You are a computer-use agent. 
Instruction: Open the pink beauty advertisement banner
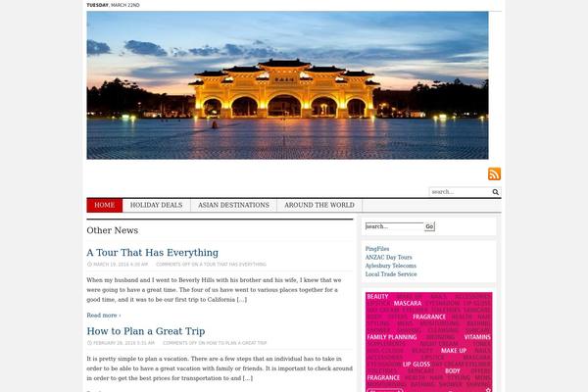click(x=428, y=342)
